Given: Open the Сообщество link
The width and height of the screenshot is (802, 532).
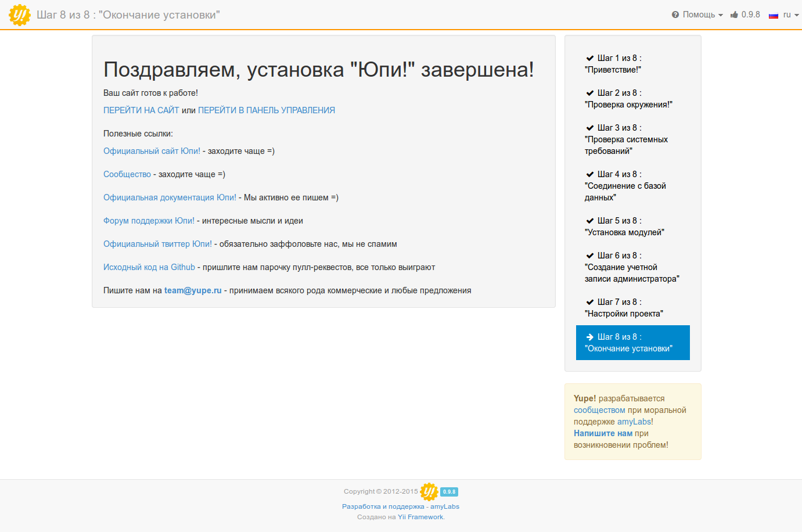Looking at the screenshot, I should (x=127, y=174).
